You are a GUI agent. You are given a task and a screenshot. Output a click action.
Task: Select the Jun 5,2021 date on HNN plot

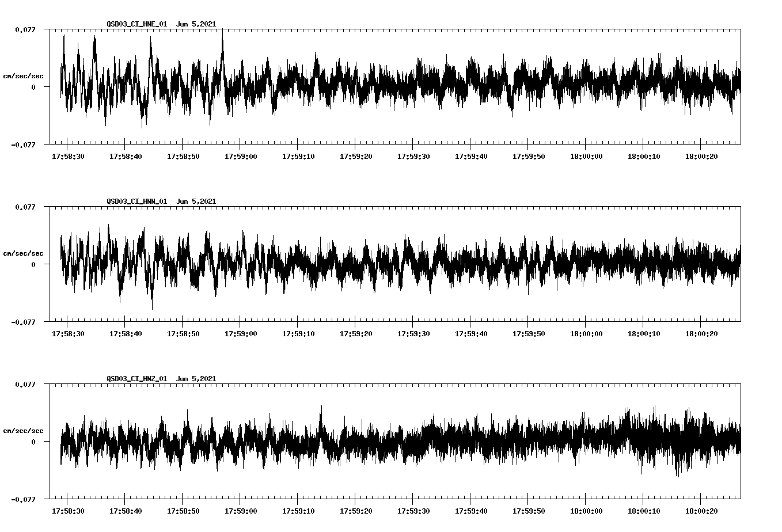[196, 202]
